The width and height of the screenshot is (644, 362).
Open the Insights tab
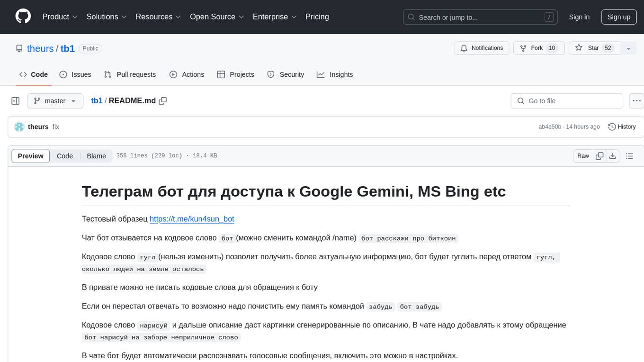pyautogui.click(x=335, y=74)
